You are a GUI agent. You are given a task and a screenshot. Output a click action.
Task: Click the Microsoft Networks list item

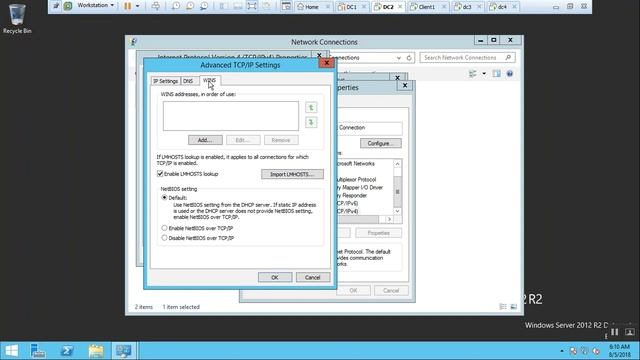coord(355,164)
